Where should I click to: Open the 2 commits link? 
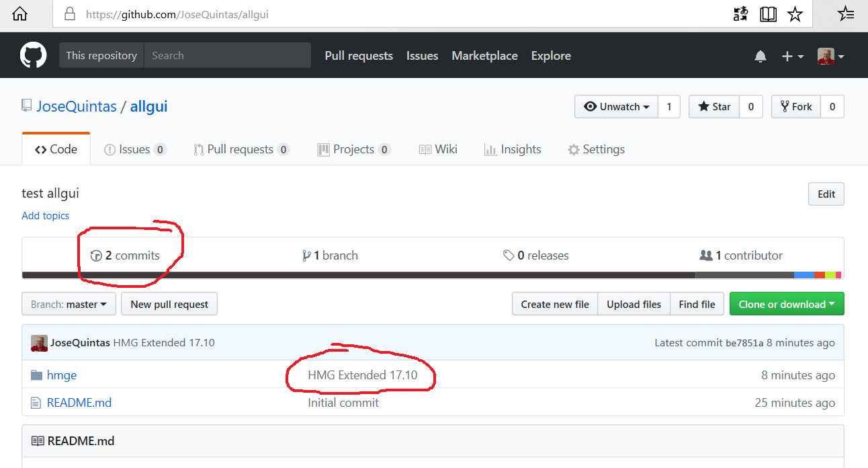tap(125, 256)
